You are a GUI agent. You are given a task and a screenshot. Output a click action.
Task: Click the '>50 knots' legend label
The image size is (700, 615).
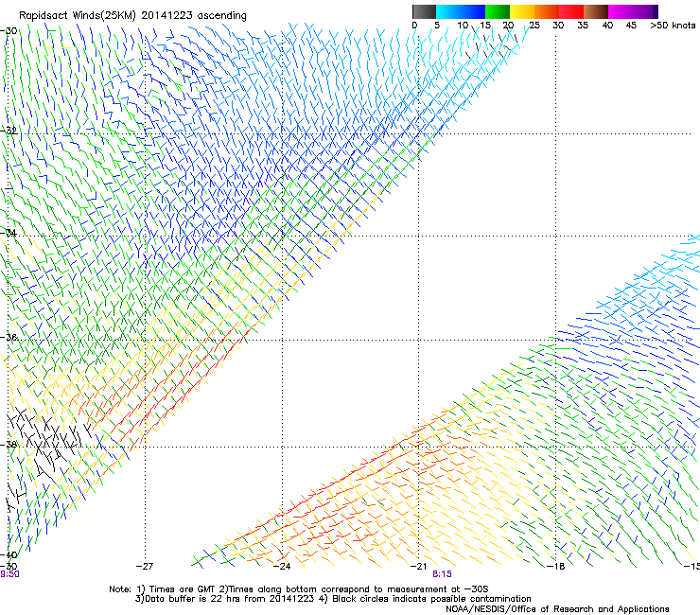click(x=673, y=26)
